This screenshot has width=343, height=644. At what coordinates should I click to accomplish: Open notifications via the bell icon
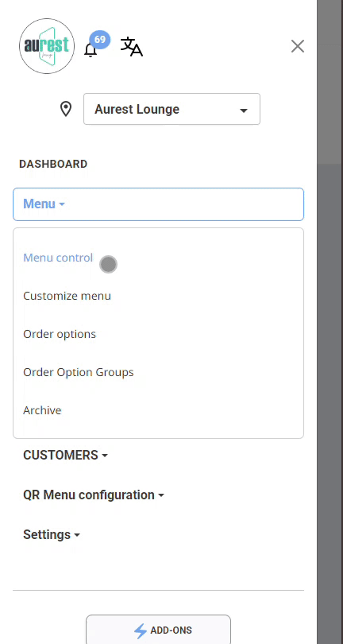91,50
